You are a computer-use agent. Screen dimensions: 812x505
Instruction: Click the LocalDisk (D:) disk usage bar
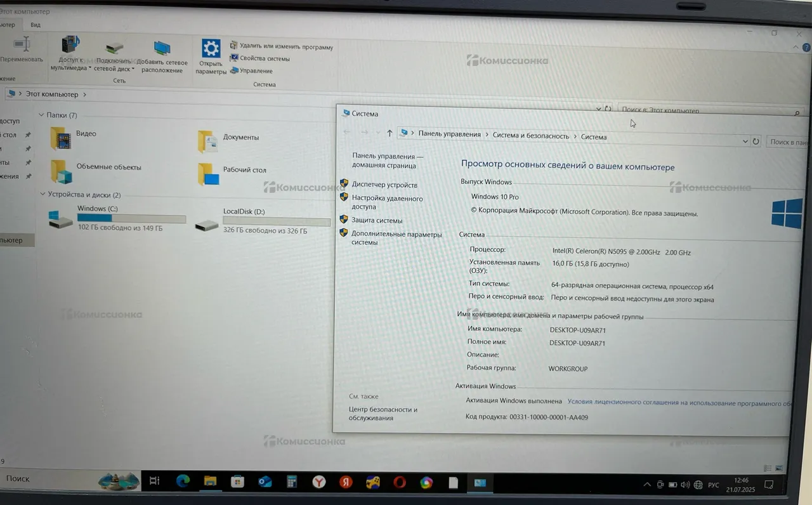(277, 221)
